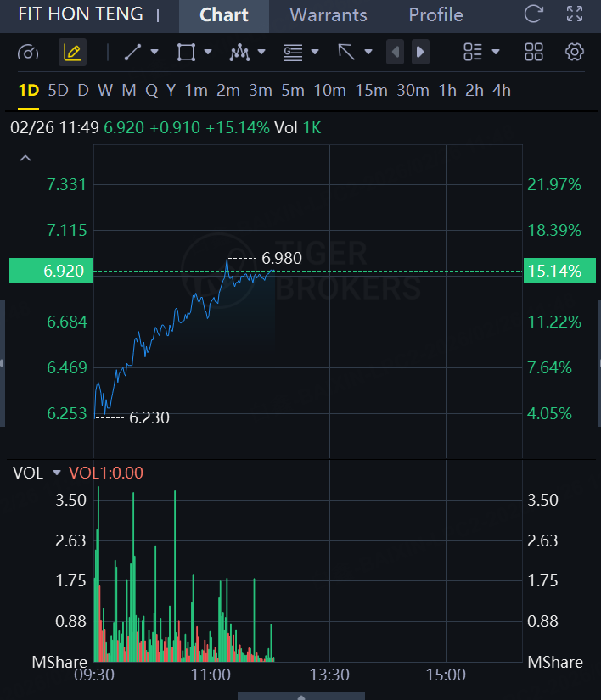Select the 1D timeframe
601x700 pixels.
29,91
